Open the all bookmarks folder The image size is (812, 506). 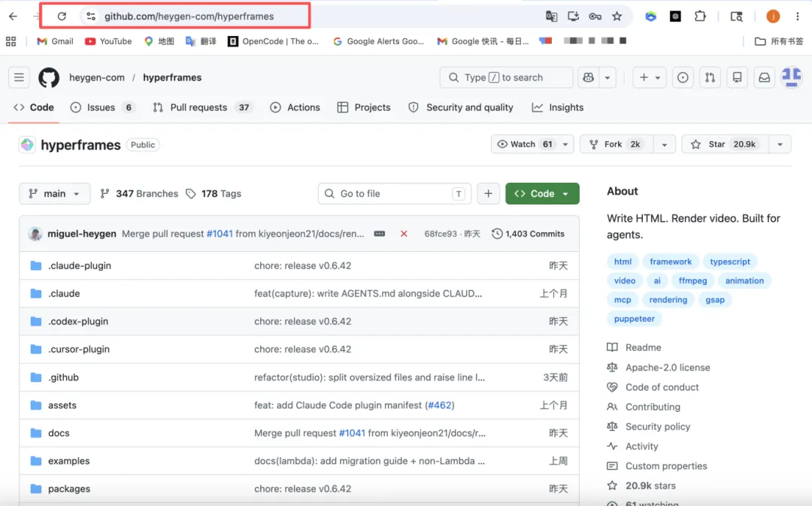click(779, 41)
